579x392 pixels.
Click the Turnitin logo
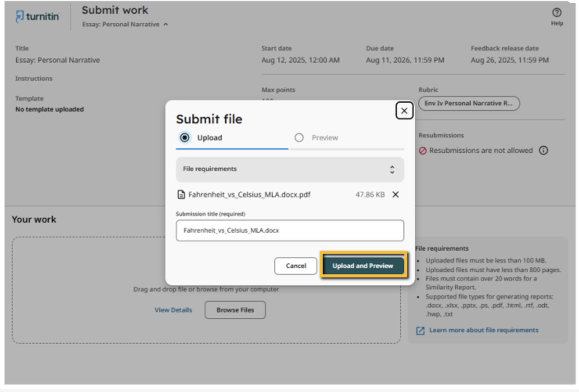coord(37,16)
